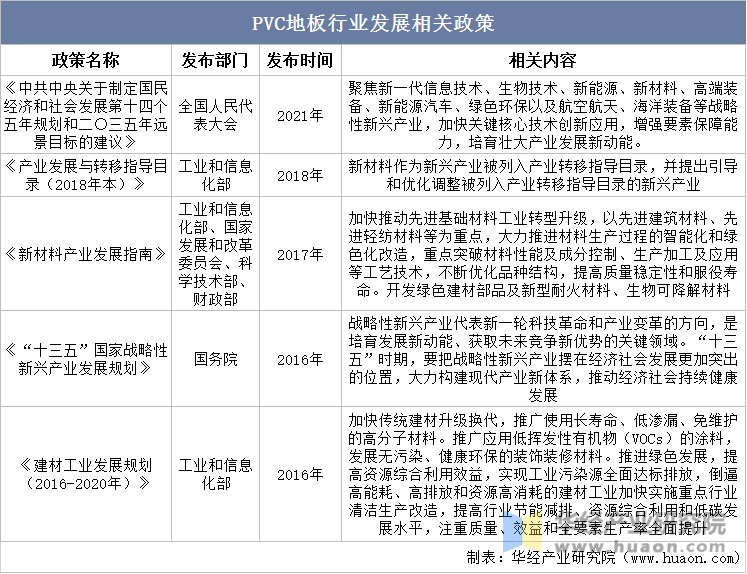Viewport: 747px width, 574px height.
Task: Click the table title PVC地板行业发展相关政策
Action: tap(373, 22)
